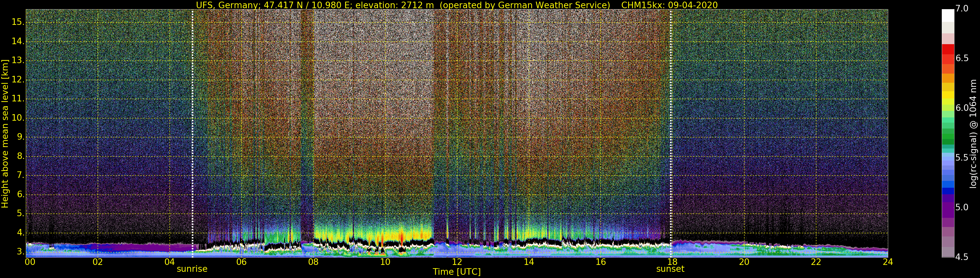Click the 'UFS, Germany' plot title text
The width and height of the screenshot is (980, 278).
[x=227, y=5]
